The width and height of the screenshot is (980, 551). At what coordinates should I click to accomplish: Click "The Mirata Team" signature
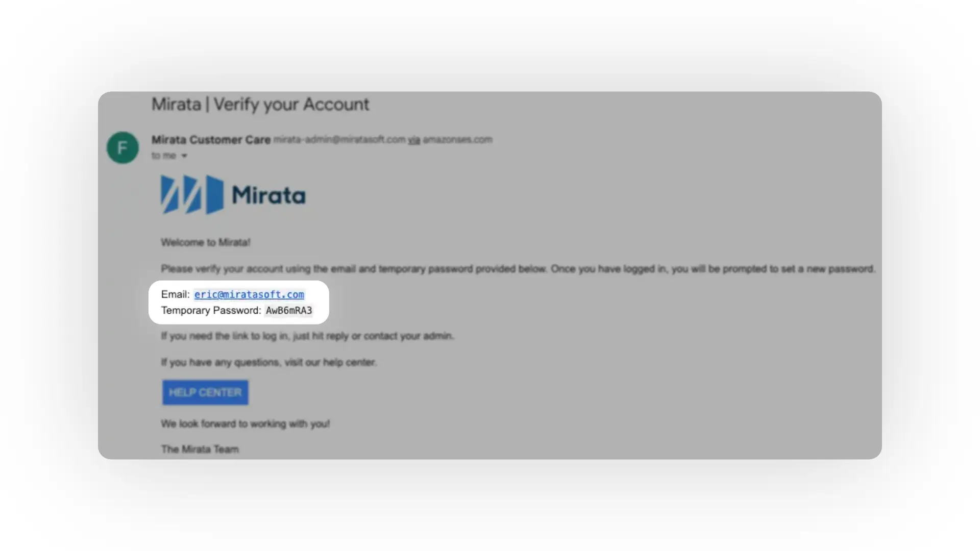[x=200, y=449]
